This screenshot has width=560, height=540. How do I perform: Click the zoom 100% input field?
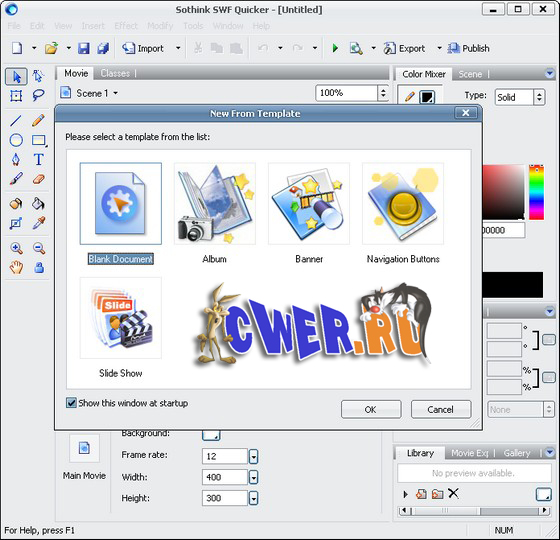[346, 93]
